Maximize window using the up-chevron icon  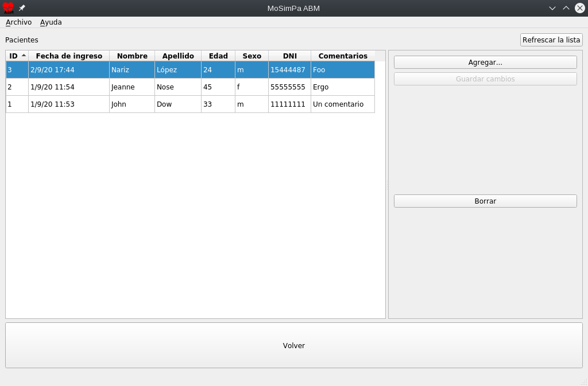click(566, 8)
